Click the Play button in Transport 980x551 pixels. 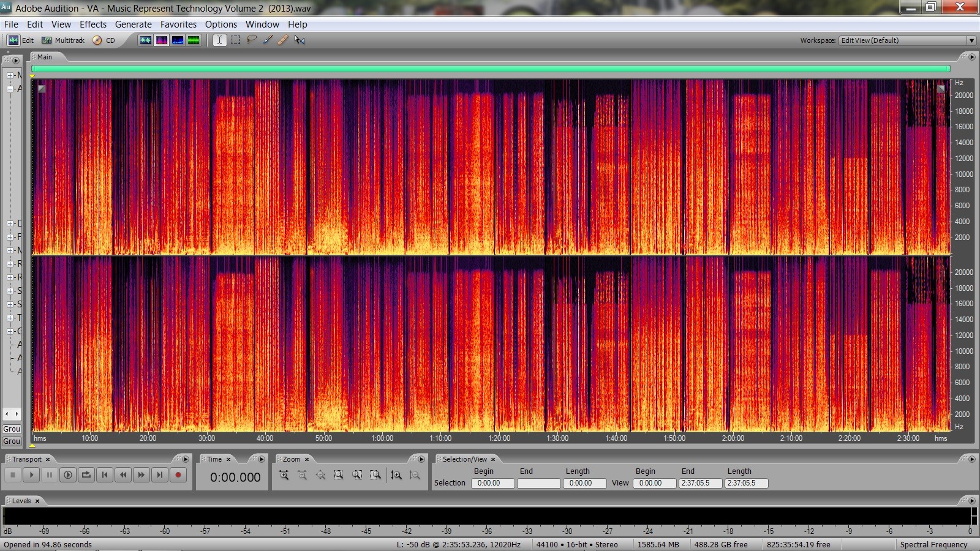[31, 474]
